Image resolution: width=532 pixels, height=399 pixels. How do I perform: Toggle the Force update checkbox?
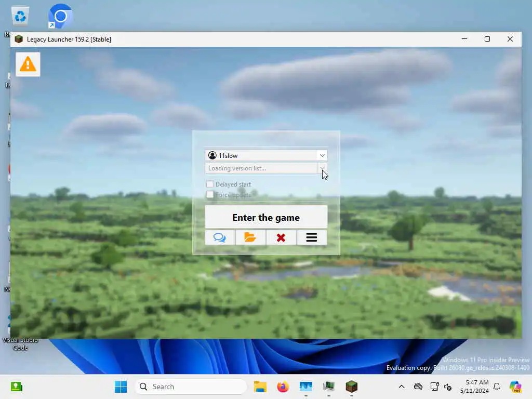210,194
